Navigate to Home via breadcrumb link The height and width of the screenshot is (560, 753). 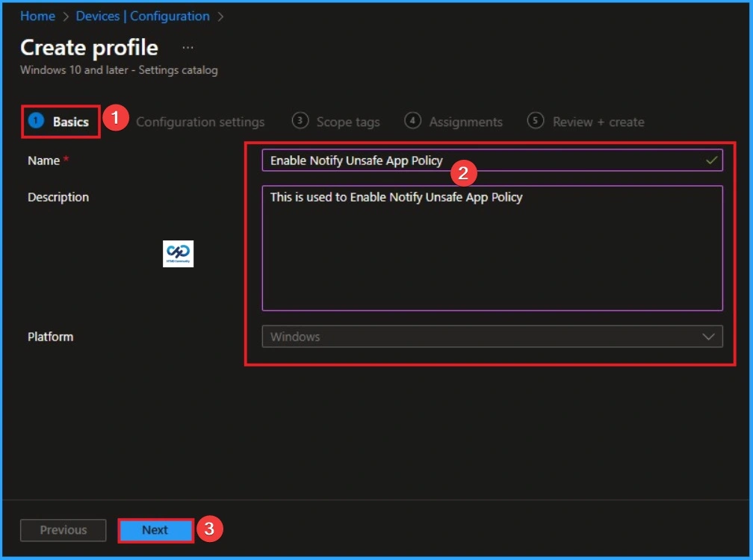pos(37,16)
